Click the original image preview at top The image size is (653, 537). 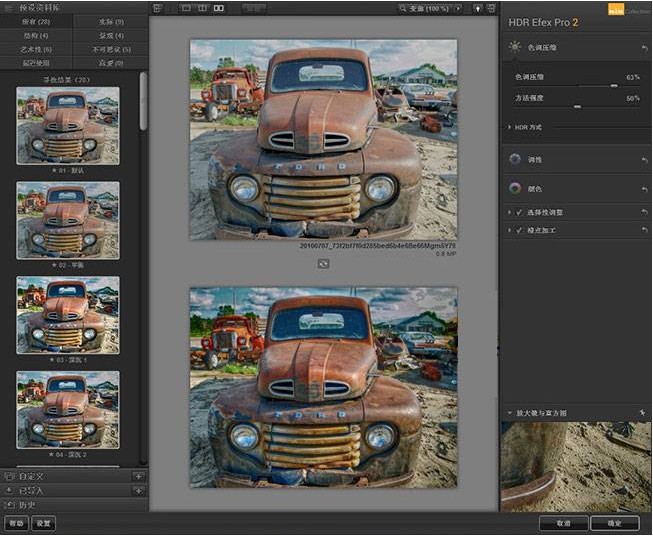point(324,140)
